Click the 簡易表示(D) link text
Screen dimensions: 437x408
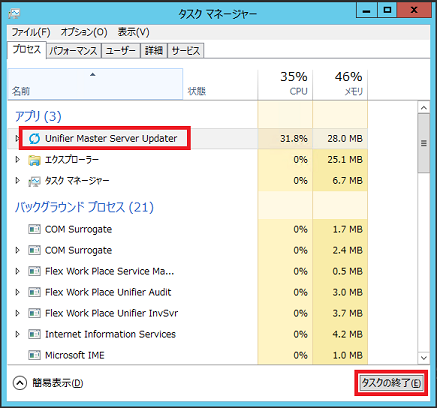pyautogui.click(x=58, y=383)
